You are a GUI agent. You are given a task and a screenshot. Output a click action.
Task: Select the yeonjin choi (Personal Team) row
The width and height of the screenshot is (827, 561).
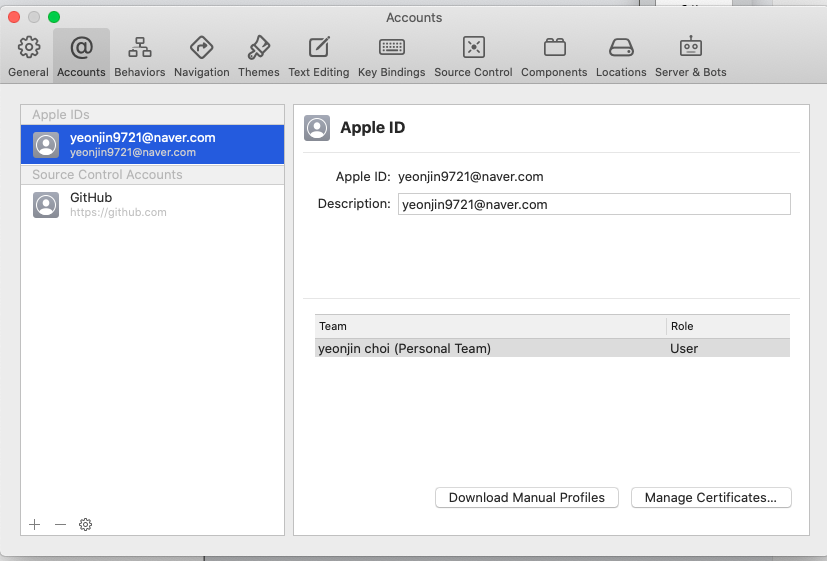point(552,349)
